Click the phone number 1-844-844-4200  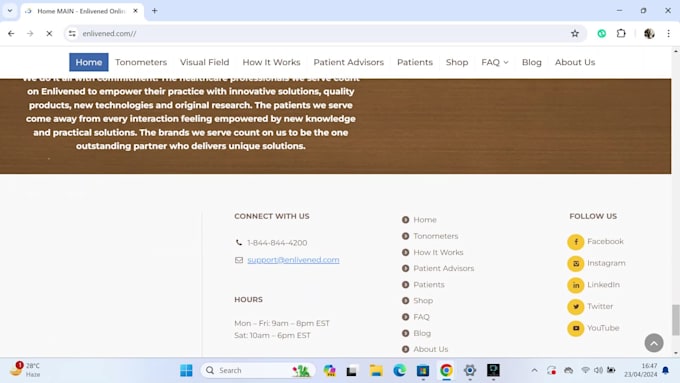point(277,243)
